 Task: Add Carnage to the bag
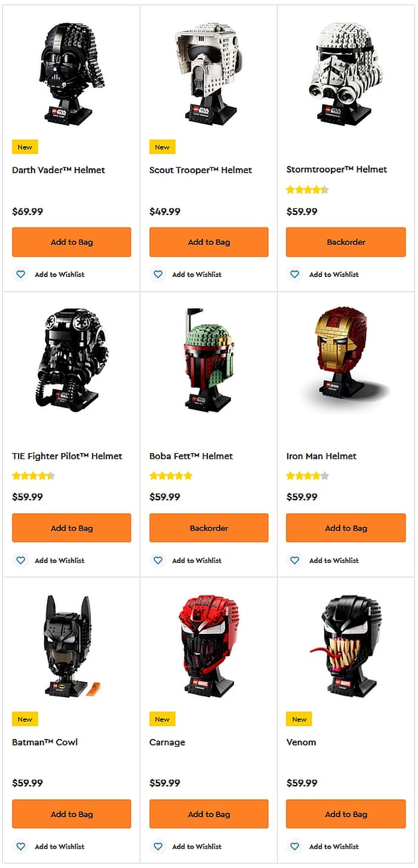209,814
